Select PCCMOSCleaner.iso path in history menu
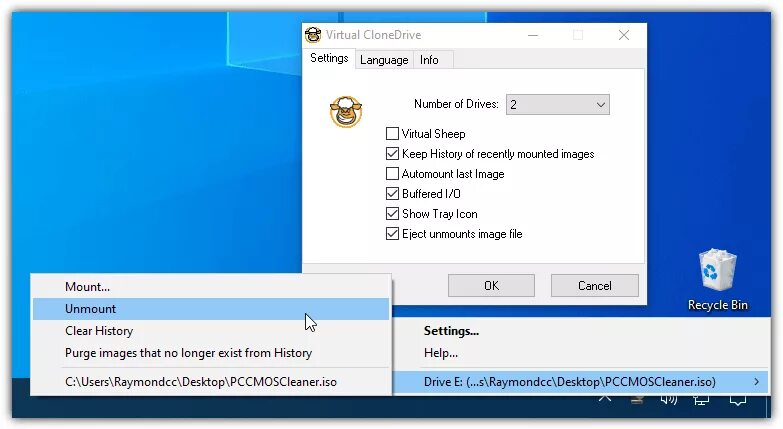 point(211,382)
